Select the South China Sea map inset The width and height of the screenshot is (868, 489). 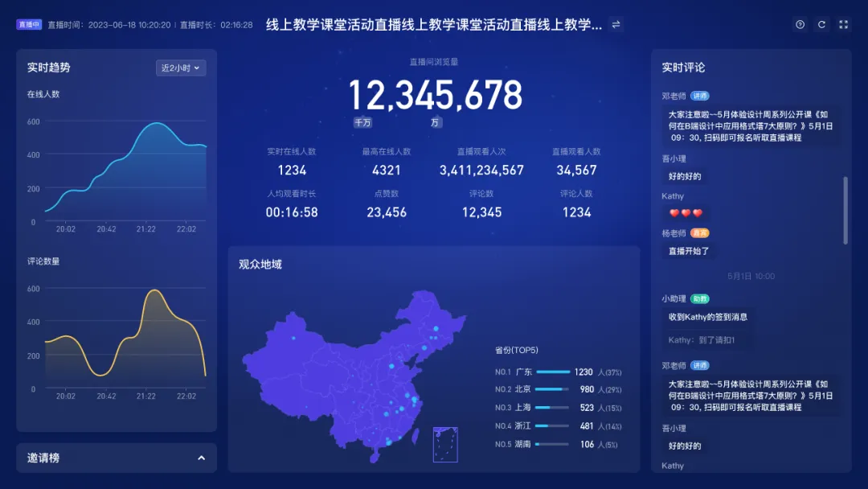point(445,444)
